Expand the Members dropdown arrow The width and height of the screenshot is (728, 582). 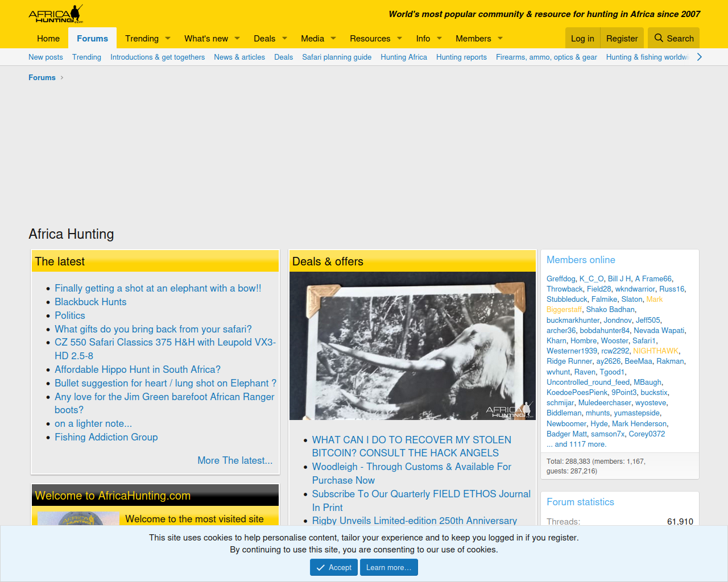click(500, 38)
